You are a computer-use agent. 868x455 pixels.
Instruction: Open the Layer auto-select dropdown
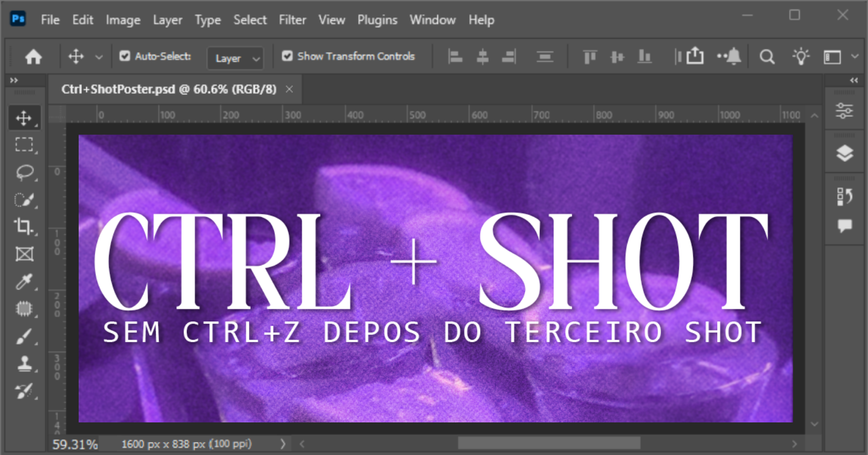click(x=235, y=58)
